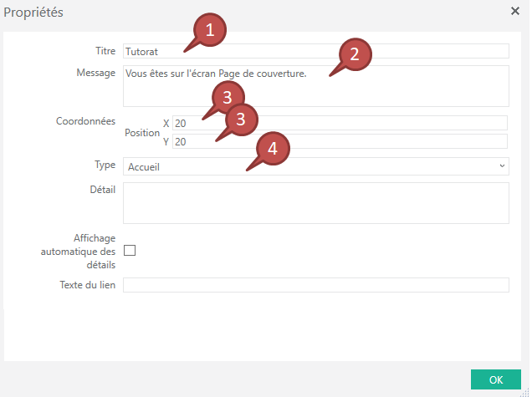Screen dimensions: 532x397
Task: Click the callout 3 pointing at the X field
Action: tap(228, 96)
